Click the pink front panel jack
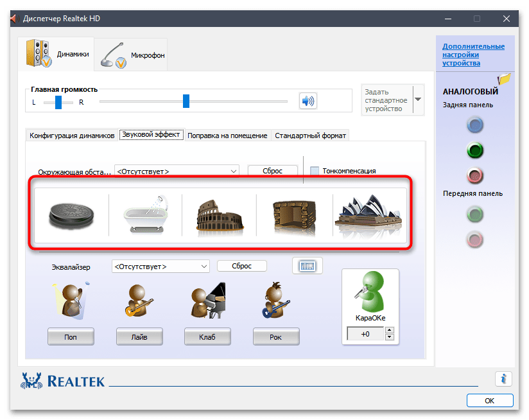The width and height of the screenshot is (529, 420). (475, 240)
